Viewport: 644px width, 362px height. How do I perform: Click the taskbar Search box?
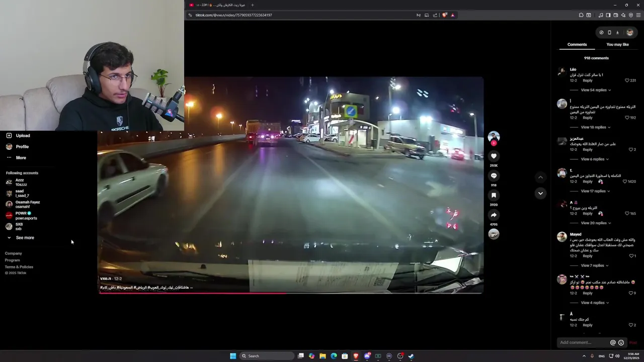click(266, 356)
